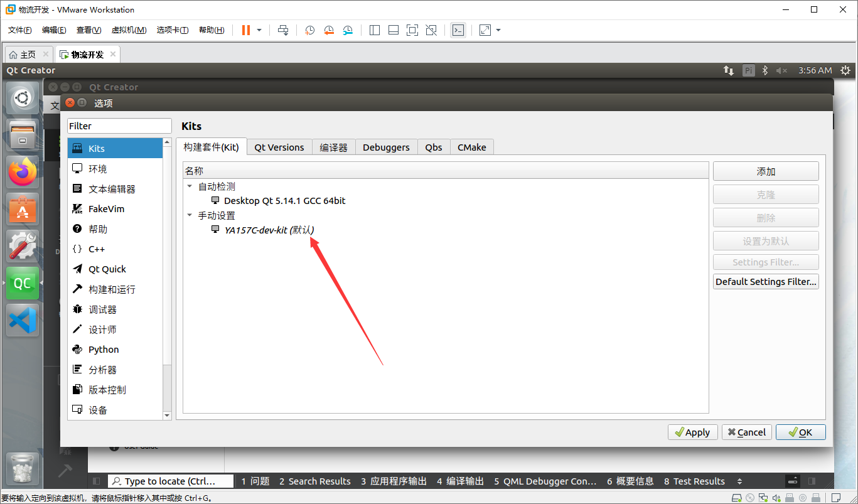Click VMware revert to snapshot icon
This screenshot has width=858, height=504.
point(329,30)
